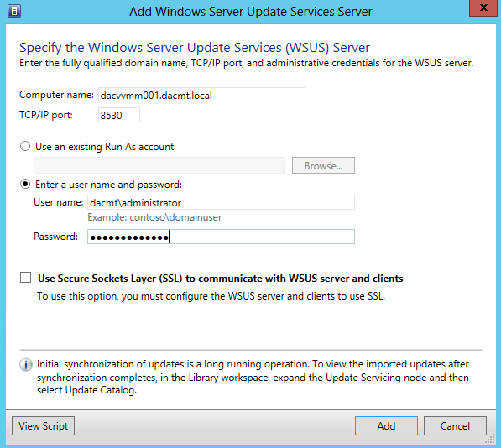Click the 'Example: contoso\domainuser' hint text

(x=154, y=217)
